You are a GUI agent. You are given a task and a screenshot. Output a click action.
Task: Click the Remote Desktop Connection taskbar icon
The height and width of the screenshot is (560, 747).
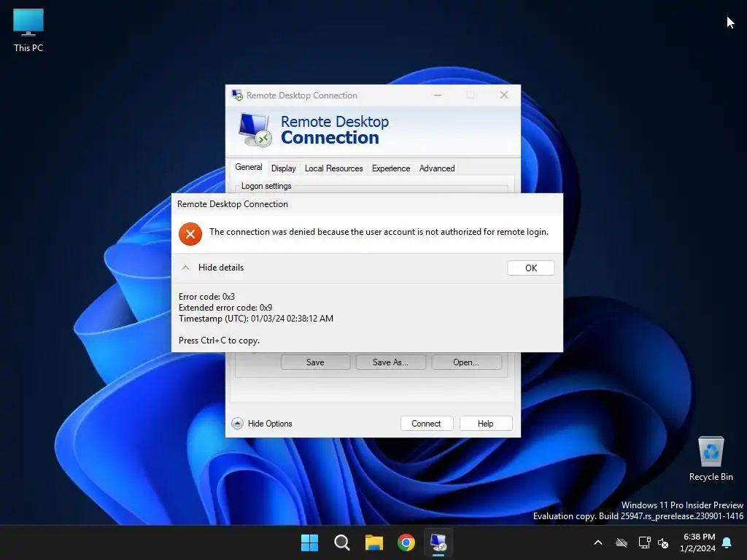438,542
